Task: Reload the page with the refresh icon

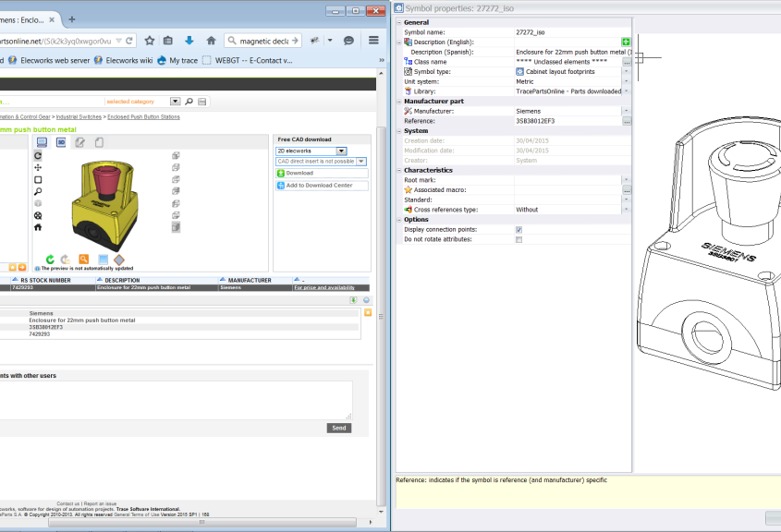Action: 129,41
